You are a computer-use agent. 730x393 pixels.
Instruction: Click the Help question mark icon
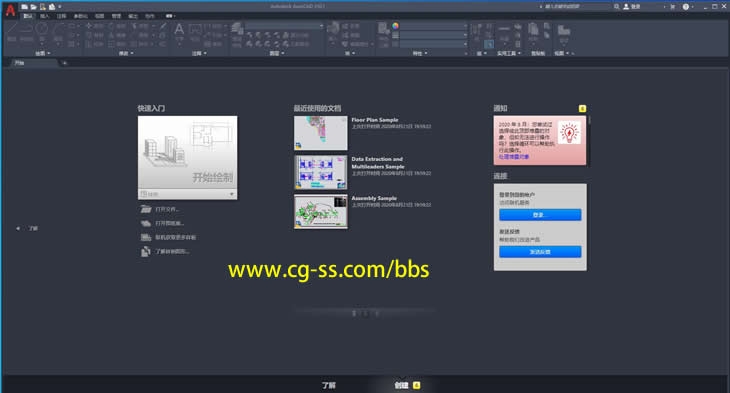pyautogui.click(x=685, y=7)
